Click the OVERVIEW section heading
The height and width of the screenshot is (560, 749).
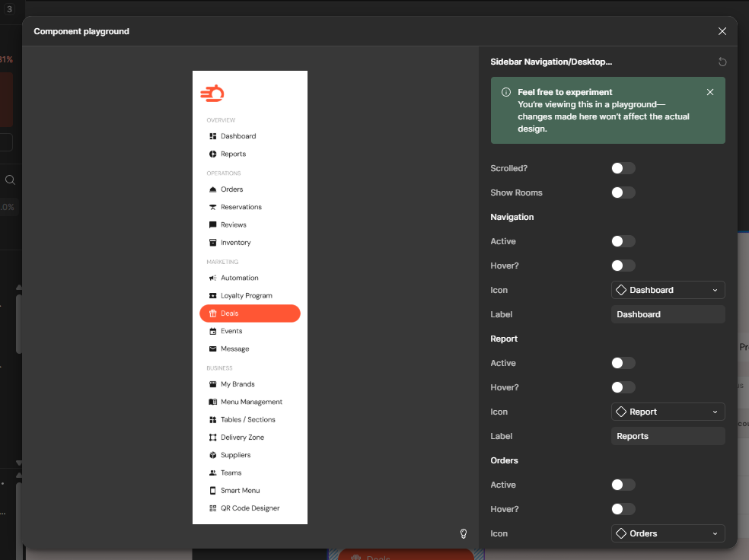pos(221,120)
